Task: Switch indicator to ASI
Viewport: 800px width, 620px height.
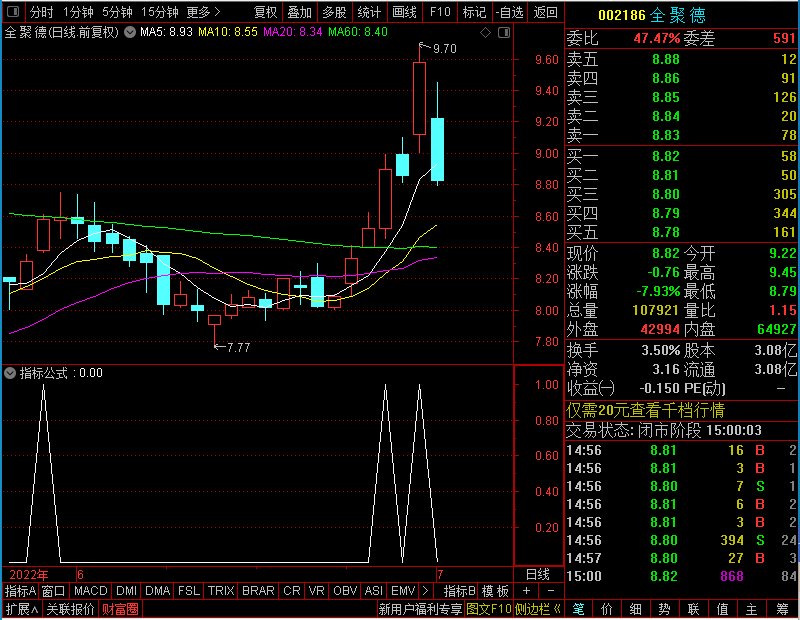Action: (x=373, y=591)
